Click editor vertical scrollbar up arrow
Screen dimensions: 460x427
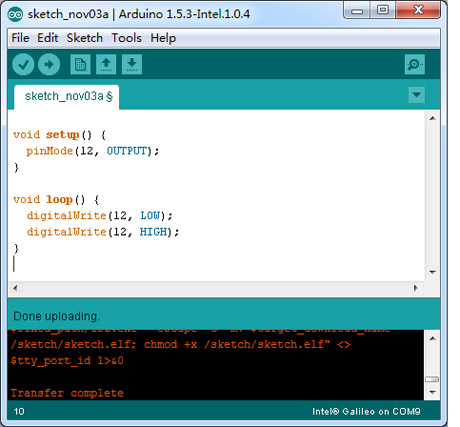point(433,118)
